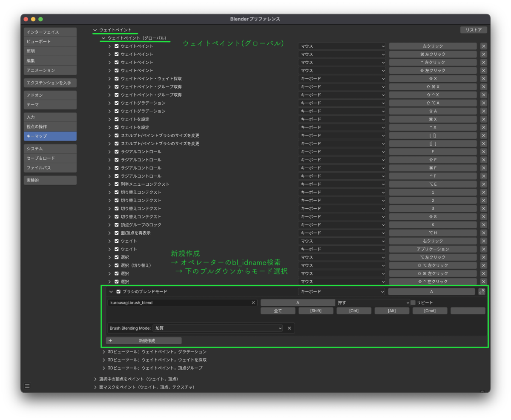Screen dimensions: 511x420
Task: Click the X next to Brush Blending Mode
Action: click(x=290, y=328)
